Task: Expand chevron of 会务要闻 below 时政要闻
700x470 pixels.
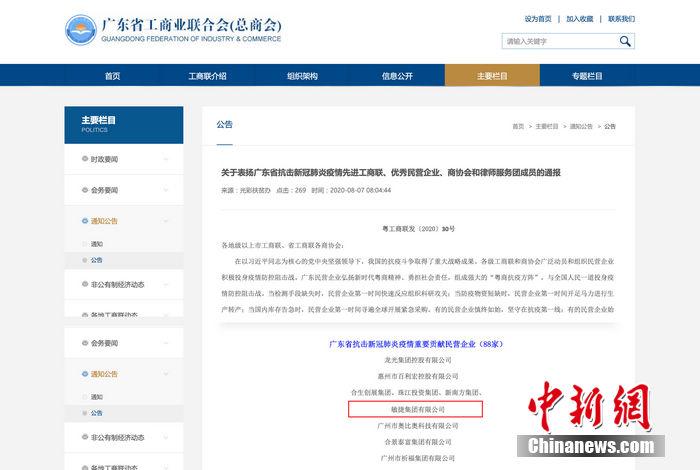Action: click(166, 190)
